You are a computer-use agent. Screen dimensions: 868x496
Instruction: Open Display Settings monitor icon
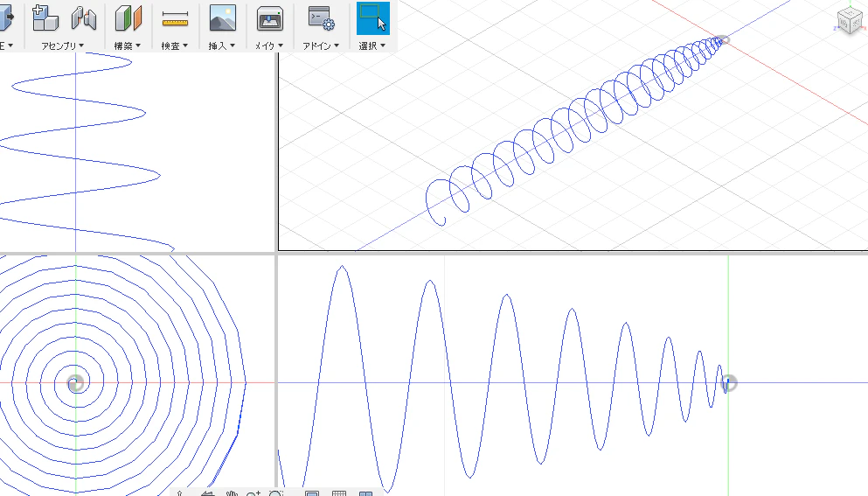312,493
